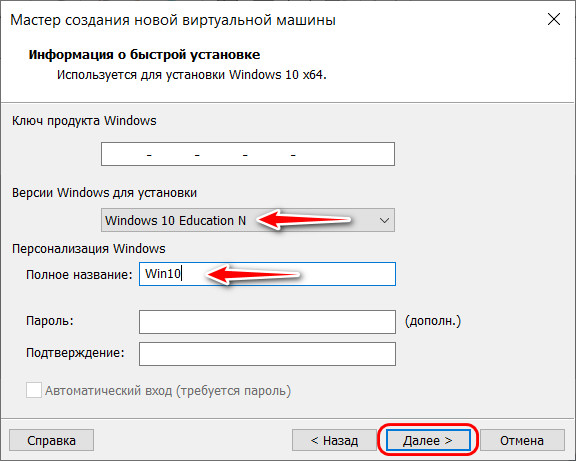Click the Полное название: label

click(x=79, y=274)
